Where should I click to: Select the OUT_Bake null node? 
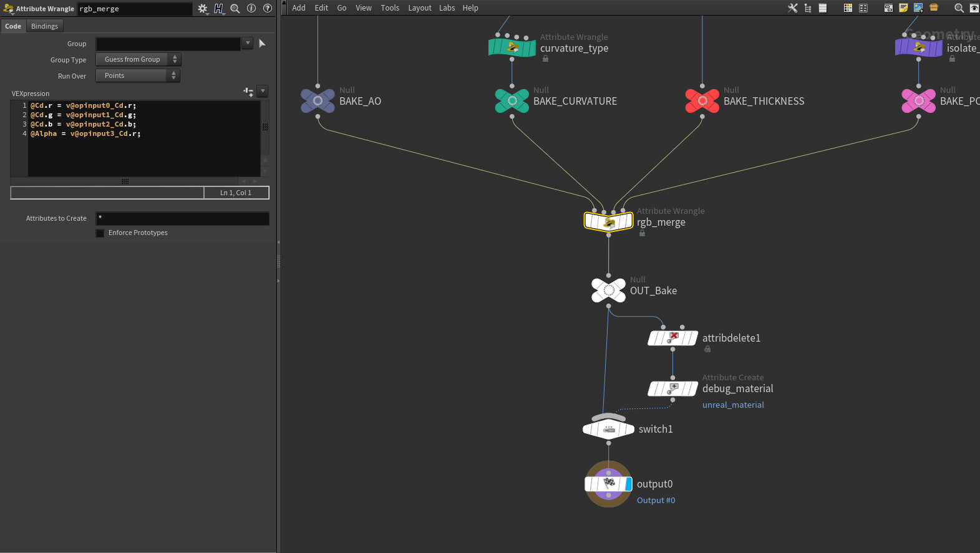608,290
